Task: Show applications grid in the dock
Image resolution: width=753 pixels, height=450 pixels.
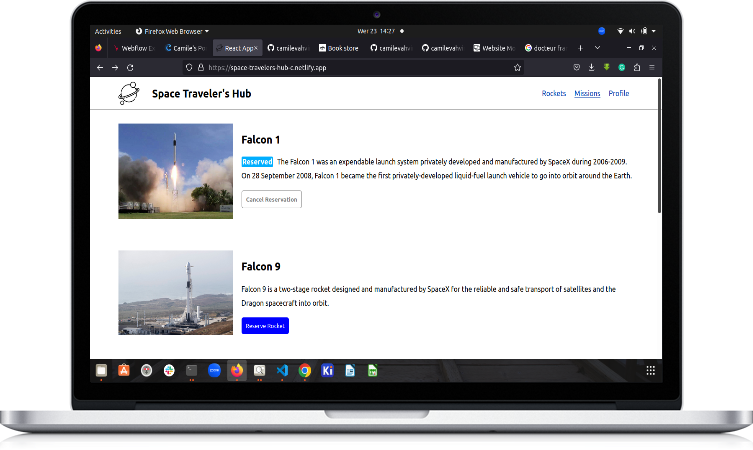Action: 651,370
